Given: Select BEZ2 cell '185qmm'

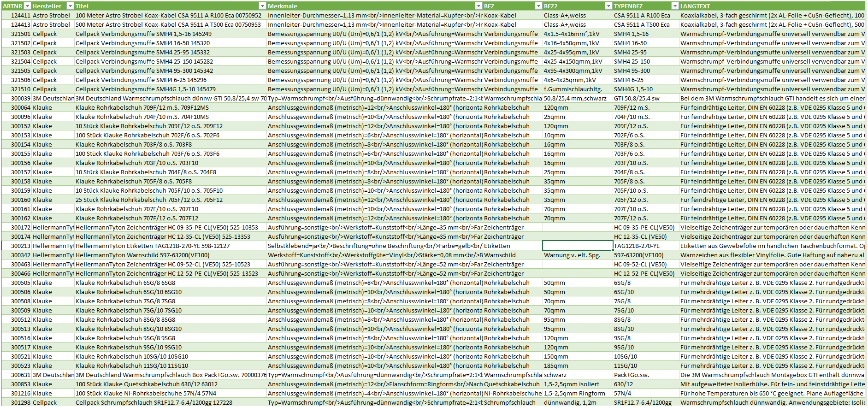Looking at the screenshot, I should 578,366.
